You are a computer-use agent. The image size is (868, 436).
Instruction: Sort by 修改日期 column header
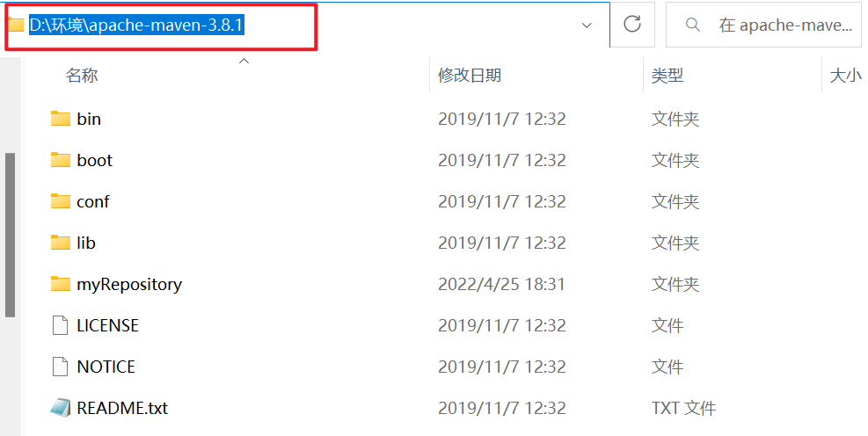tap(470, 76)
